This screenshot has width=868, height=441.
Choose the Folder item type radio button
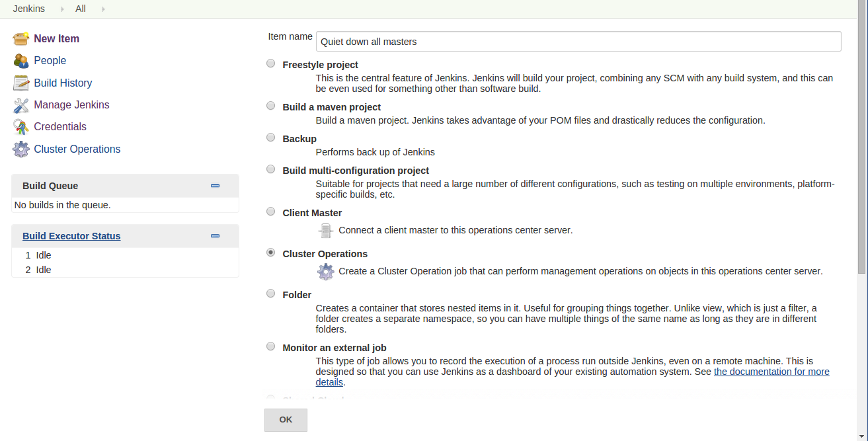click(270, 294)
